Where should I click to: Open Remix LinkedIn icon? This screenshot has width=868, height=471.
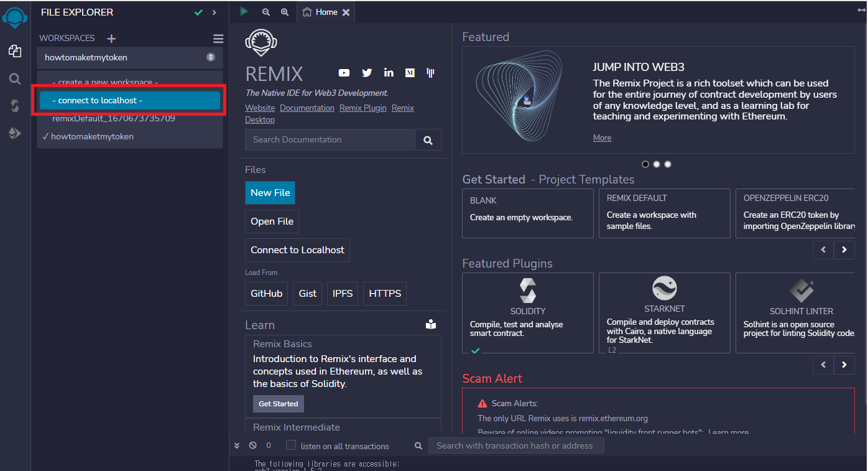(389, 73)
